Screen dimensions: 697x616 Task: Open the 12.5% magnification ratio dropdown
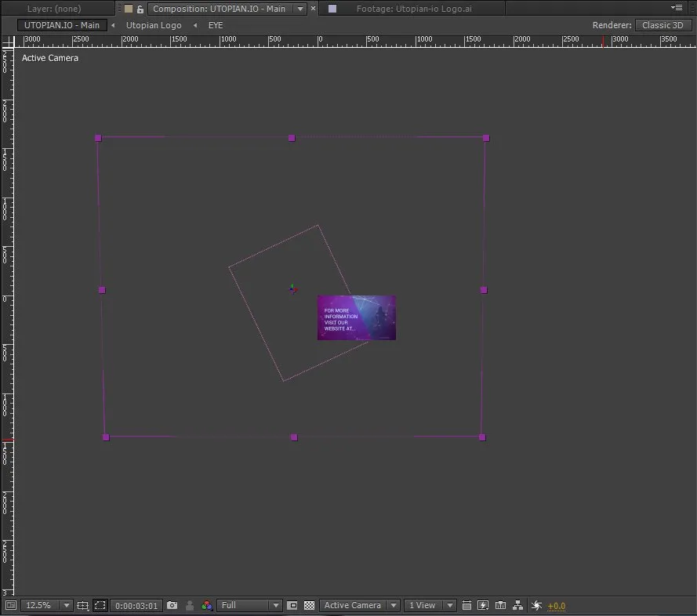47,605
